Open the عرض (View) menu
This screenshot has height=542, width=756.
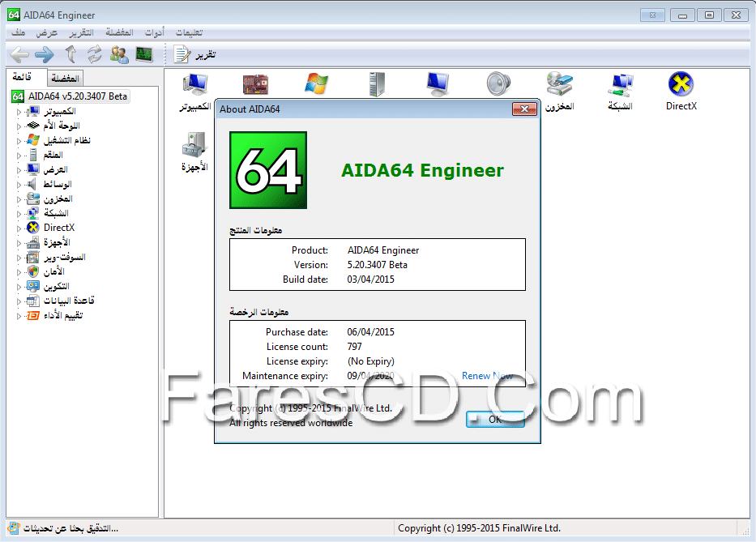click(x=47, y=32)
